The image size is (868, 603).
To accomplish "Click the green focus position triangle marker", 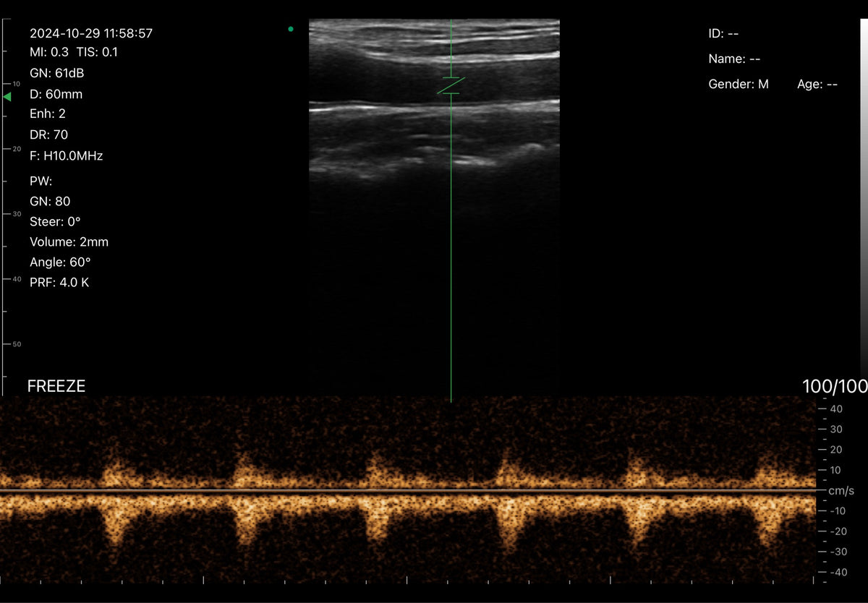I will (x=7, y=96).
